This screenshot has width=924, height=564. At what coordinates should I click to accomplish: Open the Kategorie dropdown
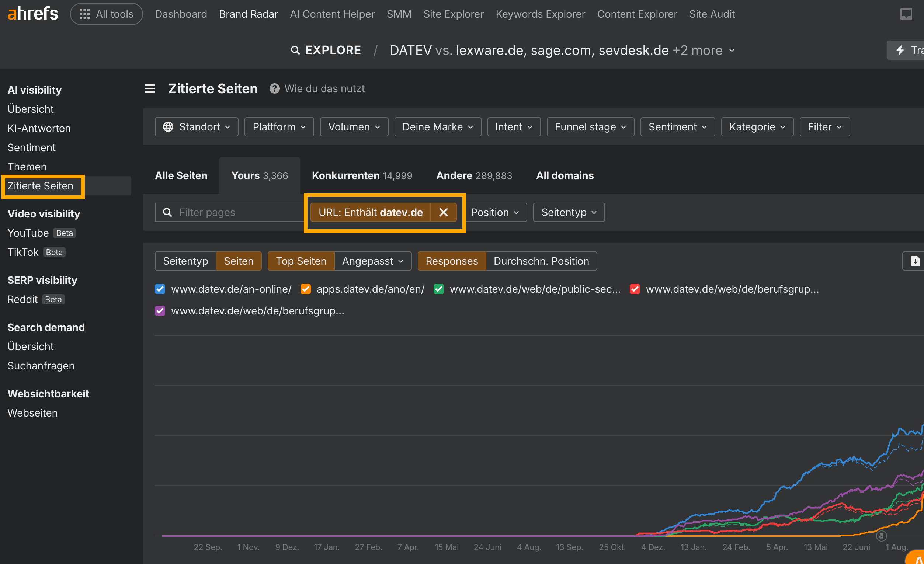(757, 127)
